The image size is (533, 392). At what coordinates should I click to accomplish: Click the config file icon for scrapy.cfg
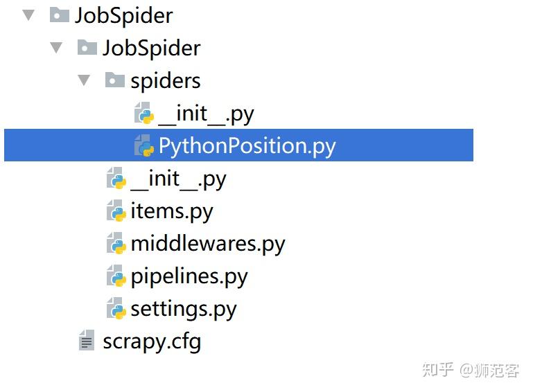pos(87,341)
